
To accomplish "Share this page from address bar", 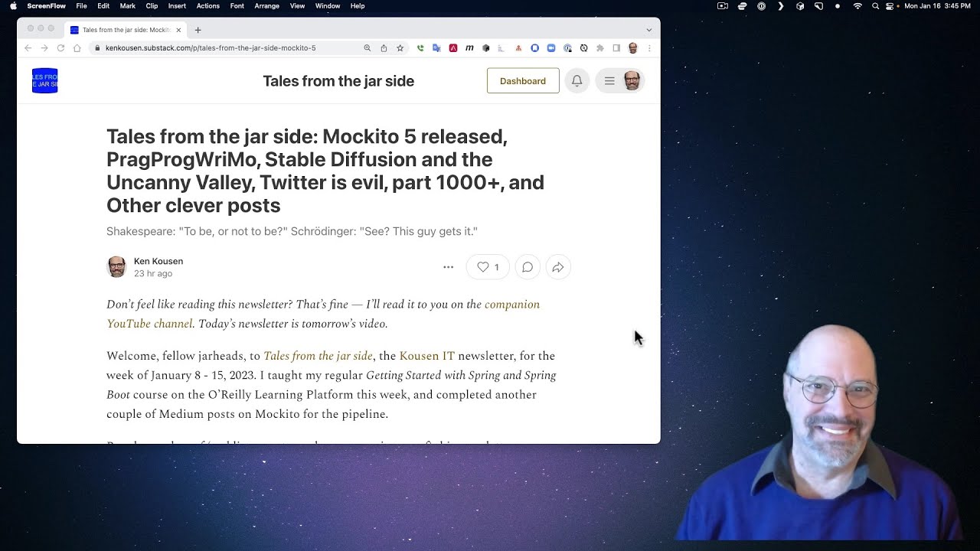I will 384,47.
